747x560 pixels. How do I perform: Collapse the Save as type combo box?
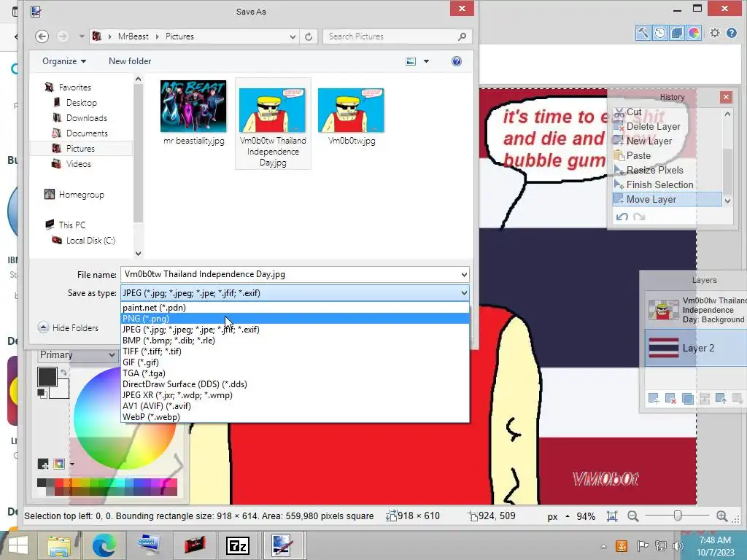point(463,293)
